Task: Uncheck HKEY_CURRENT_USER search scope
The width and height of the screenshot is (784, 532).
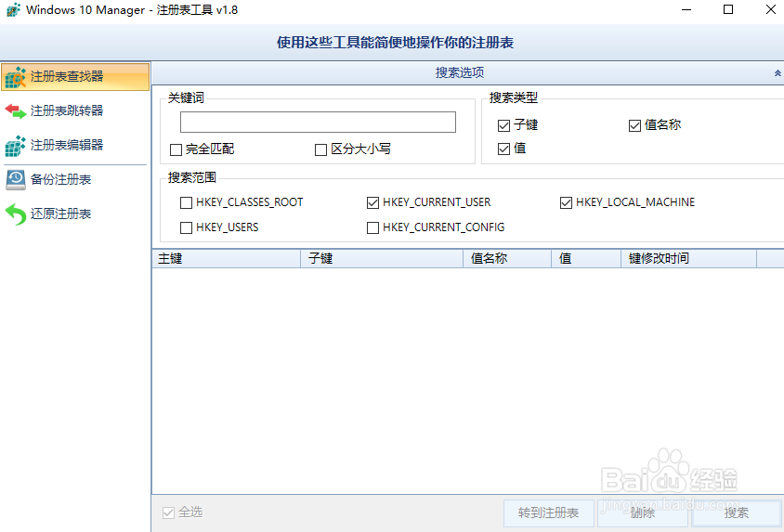Action: coord(372,202)
